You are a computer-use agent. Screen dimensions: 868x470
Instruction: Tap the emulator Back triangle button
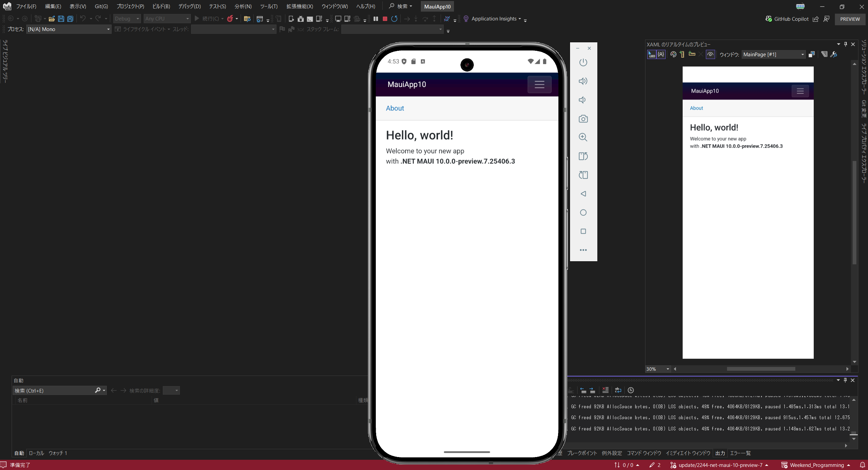(x=583, y=194)
